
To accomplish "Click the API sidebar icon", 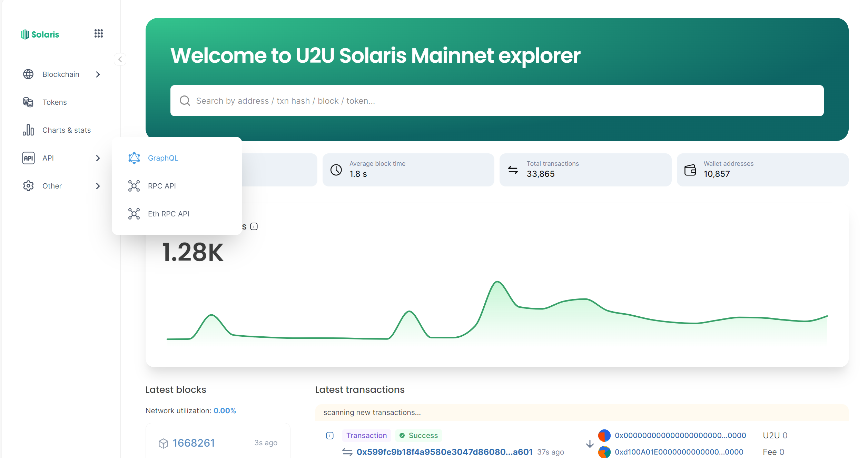I will click(28, 158).
